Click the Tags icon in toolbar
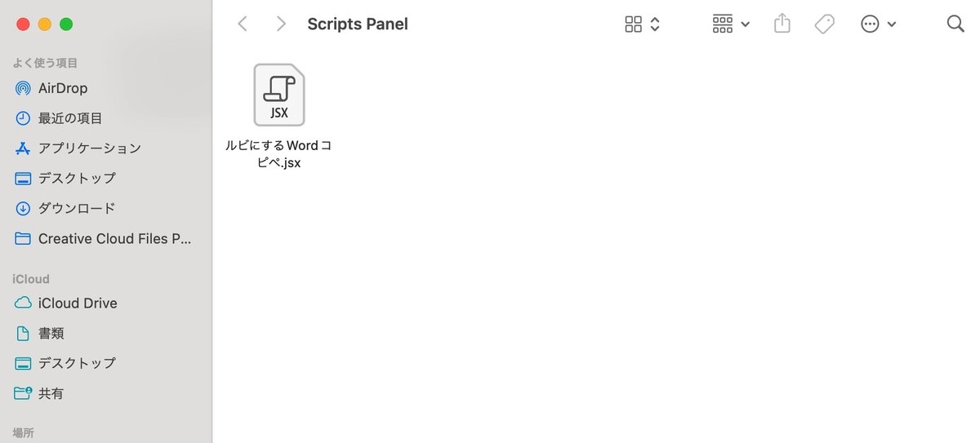This screenshot has height=443, width=980. coord(824,24)
